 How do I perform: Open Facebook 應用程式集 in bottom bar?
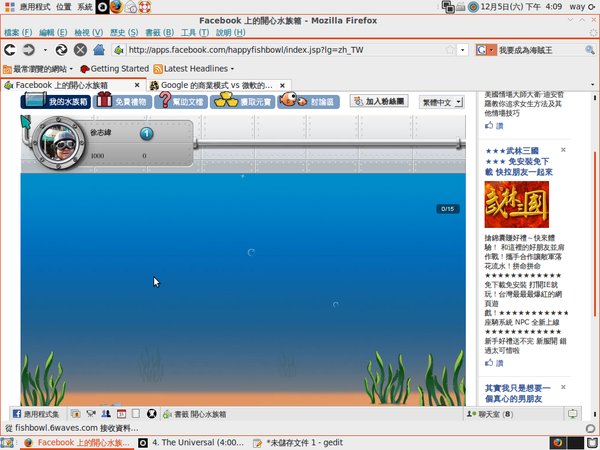click(36, 414)
